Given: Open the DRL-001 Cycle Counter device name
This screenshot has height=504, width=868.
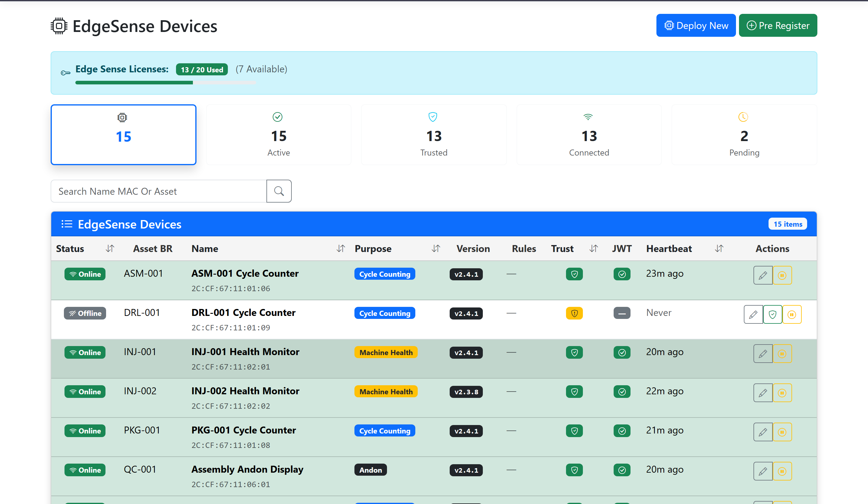Looking at the screenshot, I should coord(243,313).
